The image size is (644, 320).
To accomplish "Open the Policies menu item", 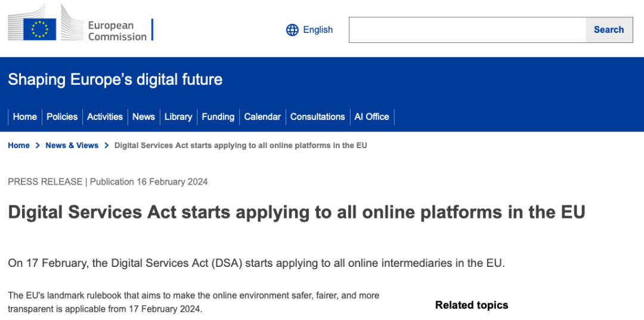I will 62,117.
